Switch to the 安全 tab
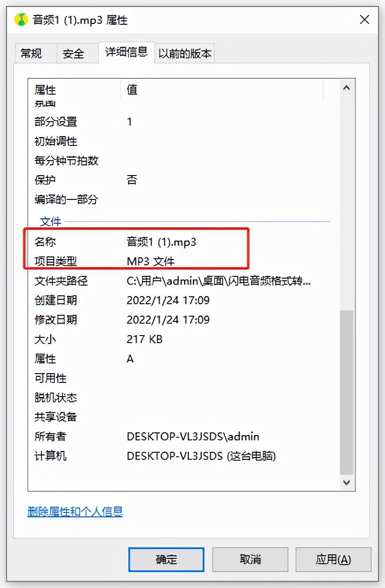This screenshot has width=385, height=588. 73,53
